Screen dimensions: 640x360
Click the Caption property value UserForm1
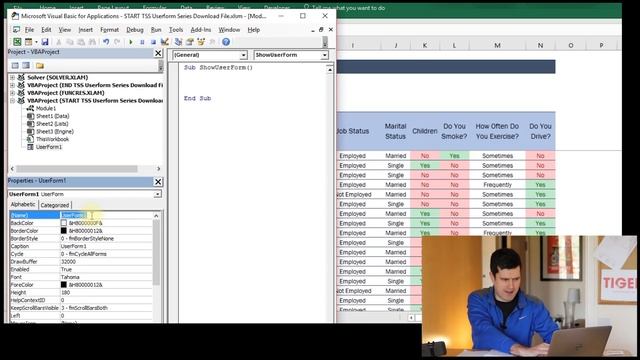73,246
